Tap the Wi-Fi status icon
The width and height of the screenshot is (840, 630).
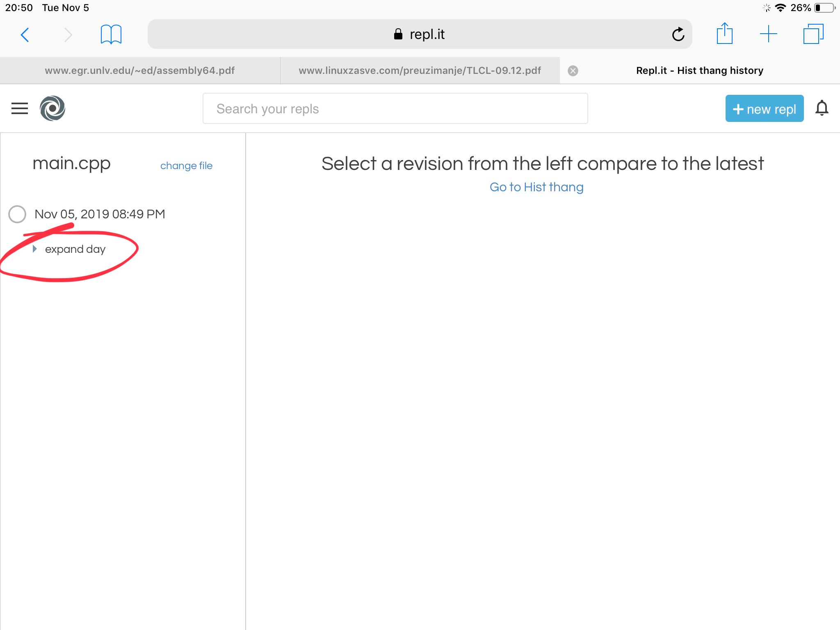(x=781, y=8)
